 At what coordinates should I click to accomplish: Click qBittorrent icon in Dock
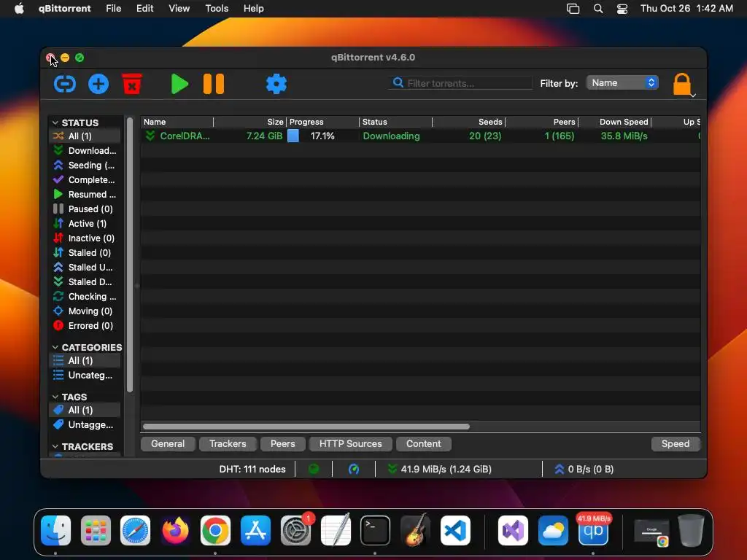click(x=593, y=530)
